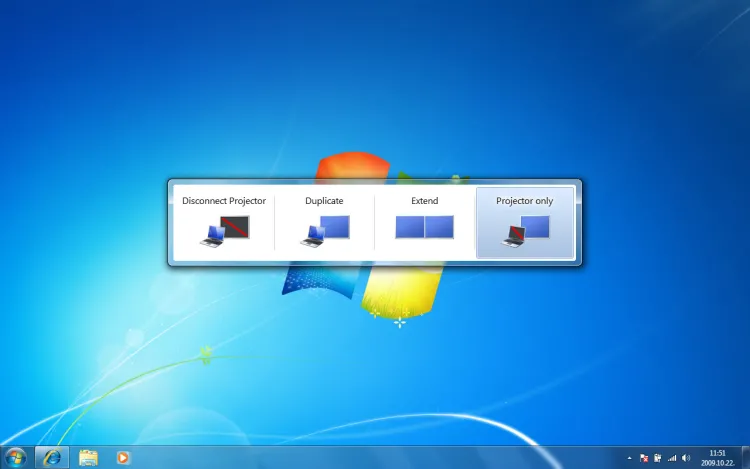The height and width of the screenshot is (469, 750).
Task: Click the Show desktop button at taskbar end
Action: point(745,458)
